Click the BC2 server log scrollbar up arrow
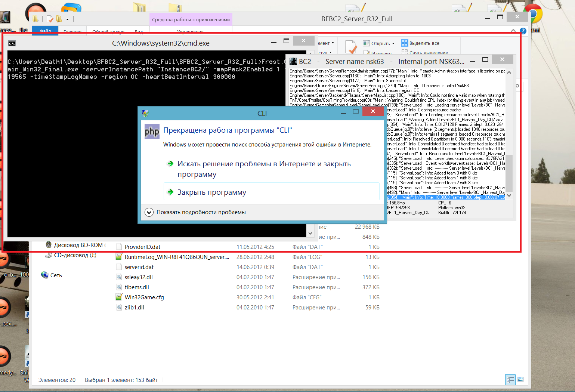Image resolution: width=575 pixels, height=392 pixels. tap(509, 72)
